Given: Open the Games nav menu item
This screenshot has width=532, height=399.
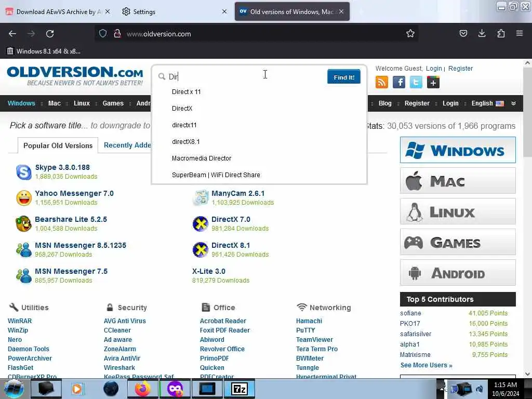Looking at the screenshot, I should (113, 103).
